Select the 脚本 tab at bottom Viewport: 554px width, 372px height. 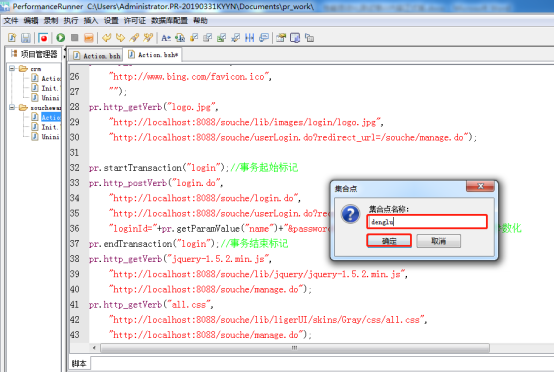79,364
